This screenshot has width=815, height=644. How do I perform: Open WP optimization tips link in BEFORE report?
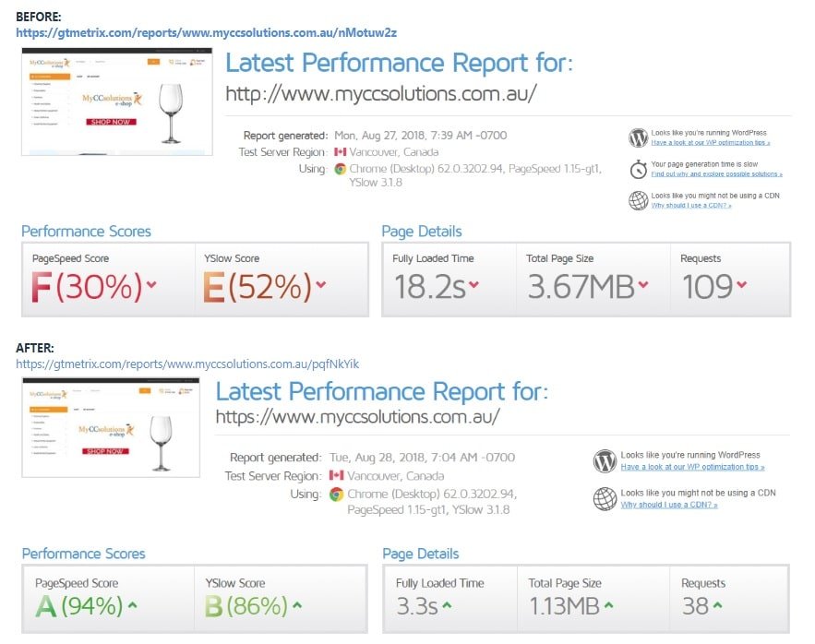711,142
